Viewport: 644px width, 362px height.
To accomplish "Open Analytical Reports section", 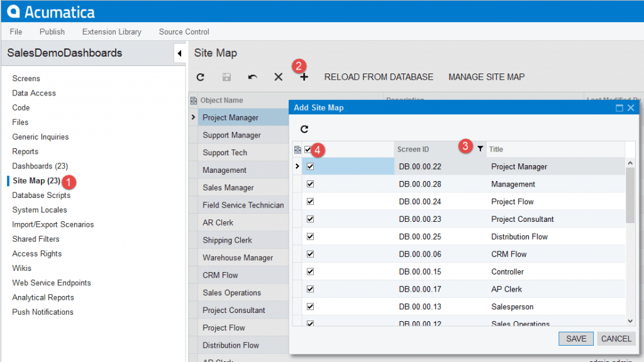I will point(43,297).
